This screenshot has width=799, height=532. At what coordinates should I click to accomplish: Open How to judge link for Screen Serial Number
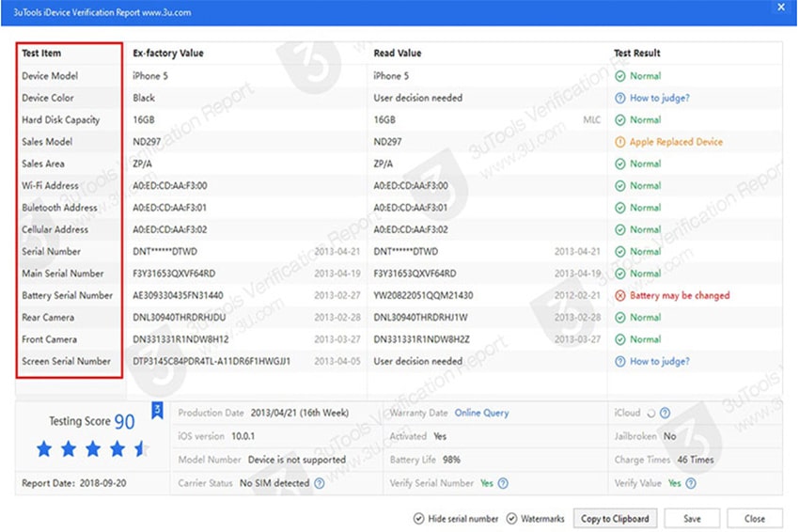pos(659,361)
